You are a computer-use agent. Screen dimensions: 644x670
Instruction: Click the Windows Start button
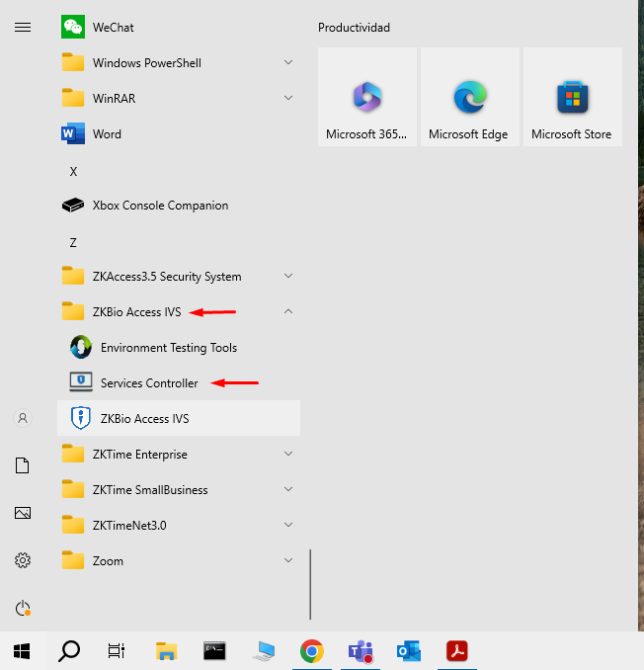coord(22,651)
